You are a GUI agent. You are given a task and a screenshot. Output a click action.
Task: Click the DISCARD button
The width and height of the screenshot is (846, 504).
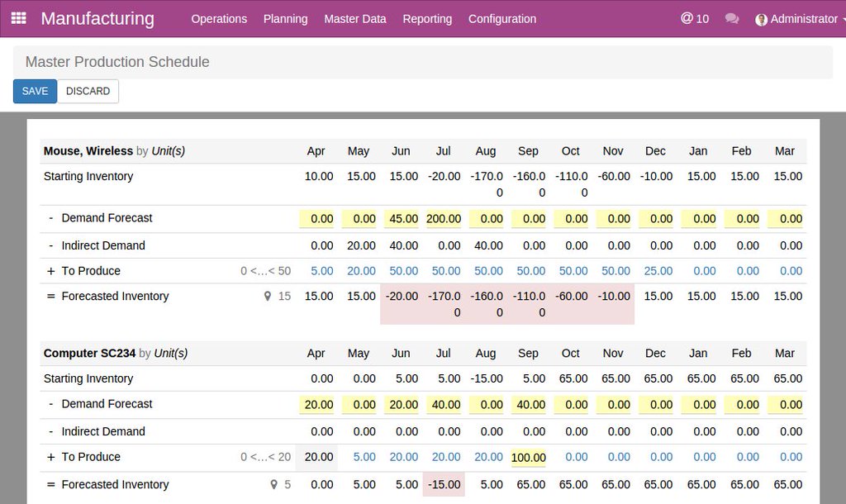tap(88, 91)
